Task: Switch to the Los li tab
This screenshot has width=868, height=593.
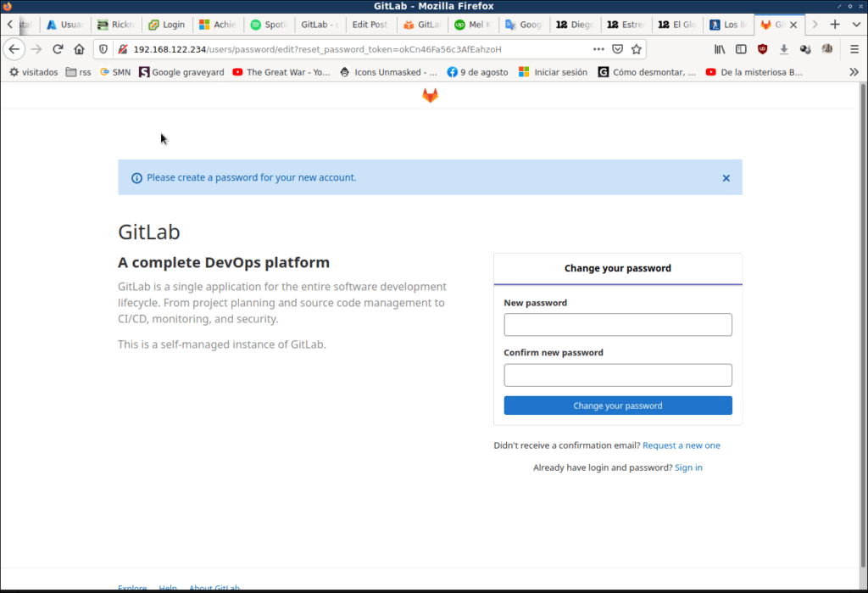Action: click(x=728, y=25)
